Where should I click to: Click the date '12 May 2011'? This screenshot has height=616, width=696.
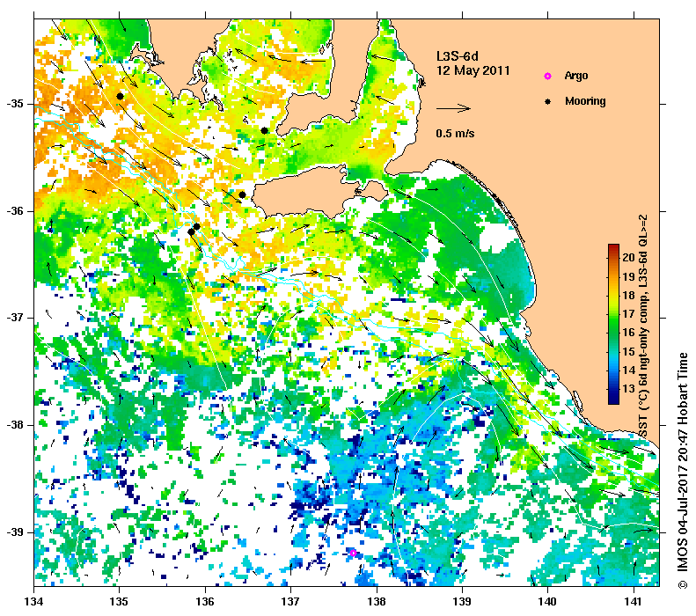(473, 70)
